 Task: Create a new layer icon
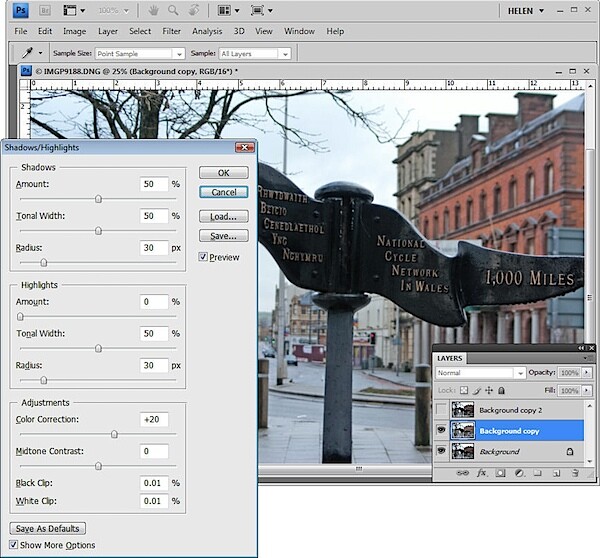556,473
